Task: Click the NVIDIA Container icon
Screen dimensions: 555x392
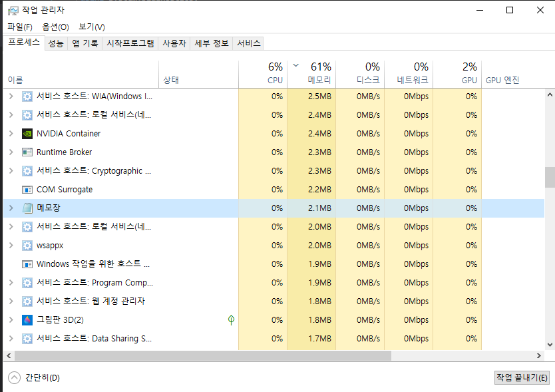Action: (x=27, y=134)
